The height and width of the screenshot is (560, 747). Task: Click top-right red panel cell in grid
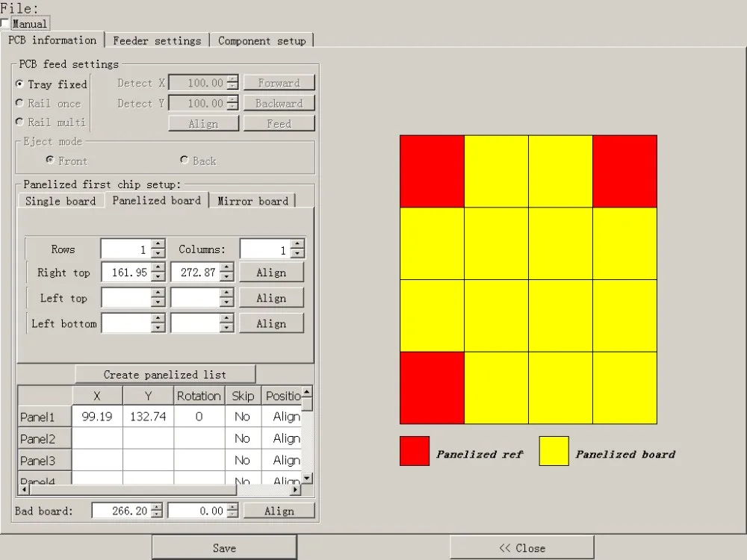625,171
